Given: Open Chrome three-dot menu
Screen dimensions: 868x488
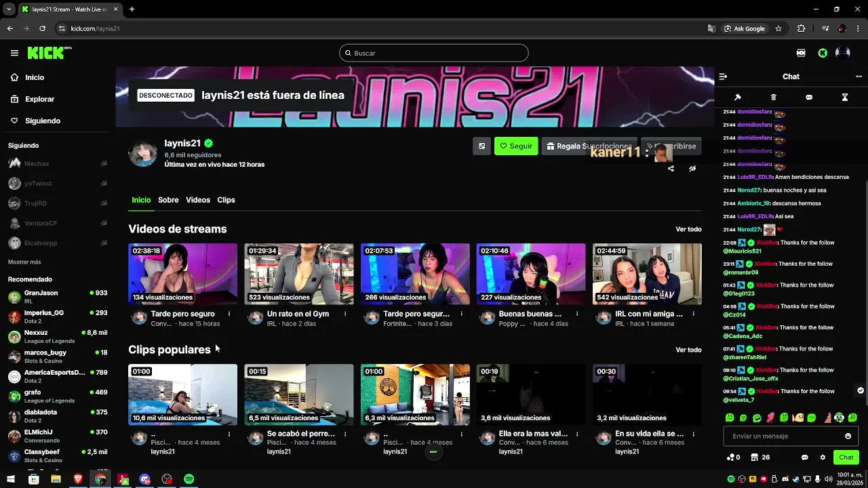Looking at the screenshot, I should point(859,28).
